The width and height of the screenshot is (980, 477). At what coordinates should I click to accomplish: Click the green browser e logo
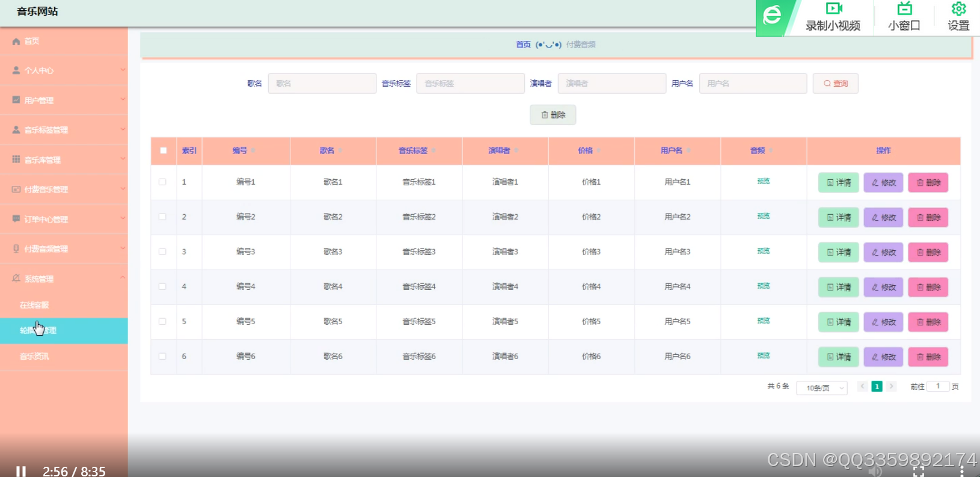tap(773, 15)
